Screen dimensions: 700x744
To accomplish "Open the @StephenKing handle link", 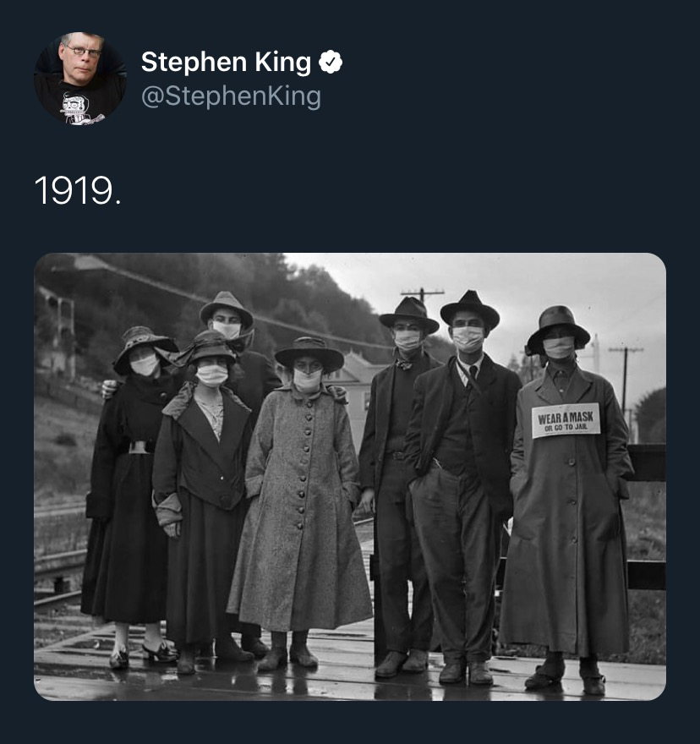I will click(231, 96).
